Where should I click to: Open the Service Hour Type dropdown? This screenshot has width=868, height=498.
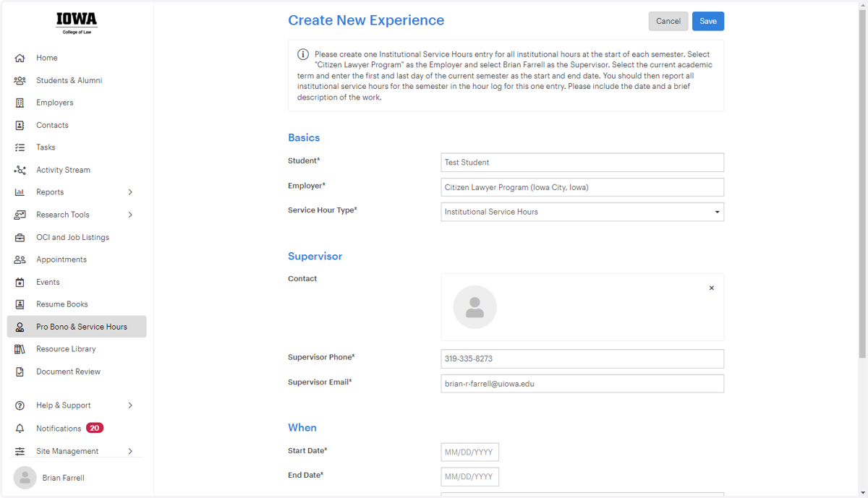[582, 212]
